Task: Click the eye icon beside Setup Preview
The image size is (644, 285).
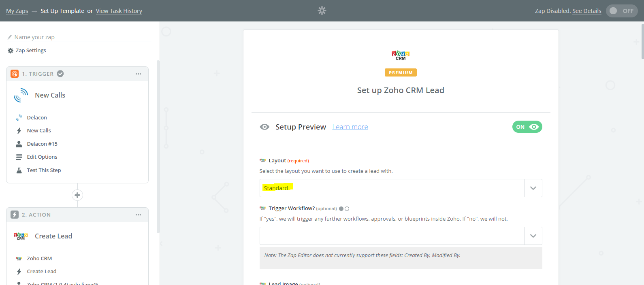Action: 264,127
